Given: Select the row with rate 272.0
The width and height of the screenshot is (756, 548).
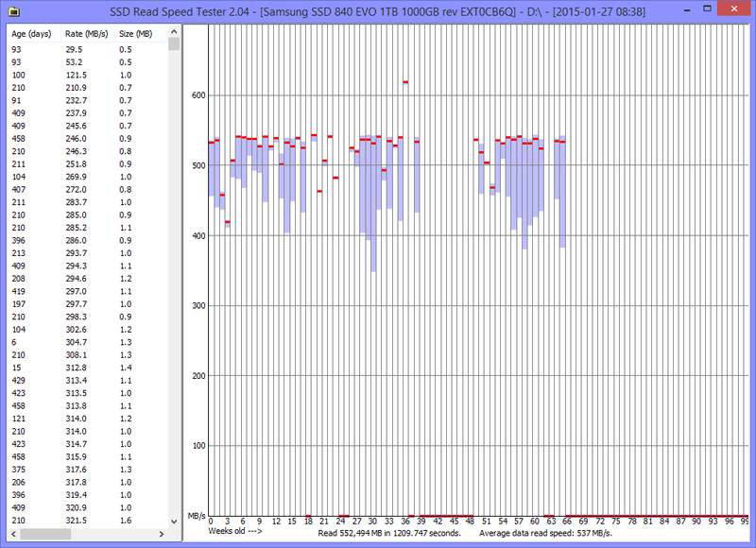Looking at the screenshot, I should (x=88, y=189).
